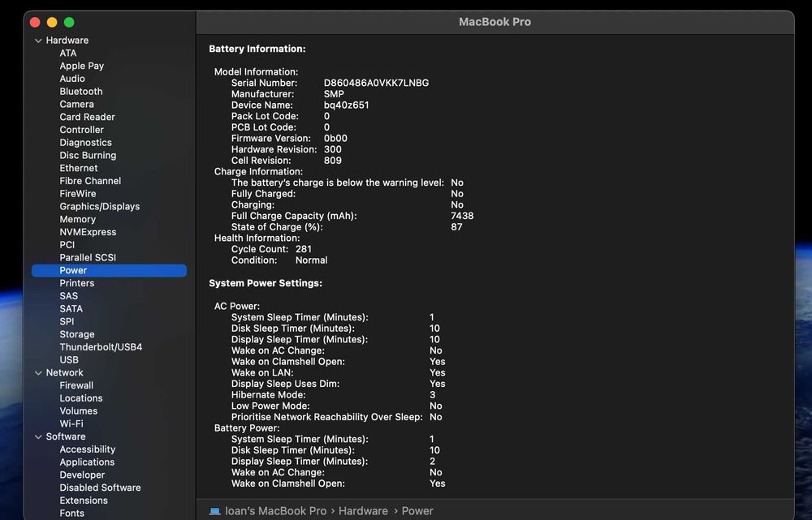The image size is (812, 520).
Task: Open Fibre Channel entry
Action: [90, 181]
